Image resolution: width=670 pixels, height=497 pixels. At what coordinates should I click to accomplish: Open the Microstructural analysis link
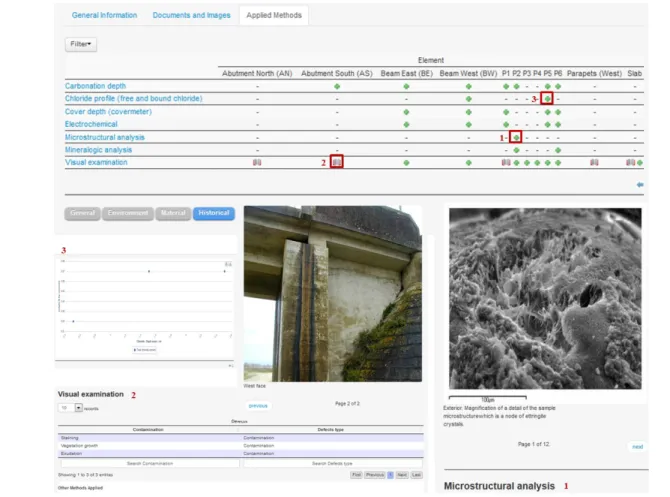105,137
